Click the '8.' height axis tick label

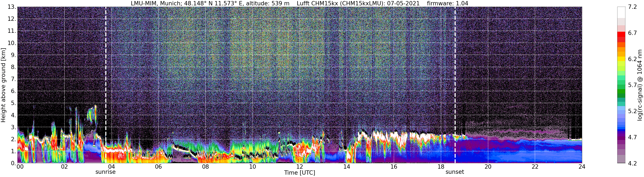click(x=13, y=67)
